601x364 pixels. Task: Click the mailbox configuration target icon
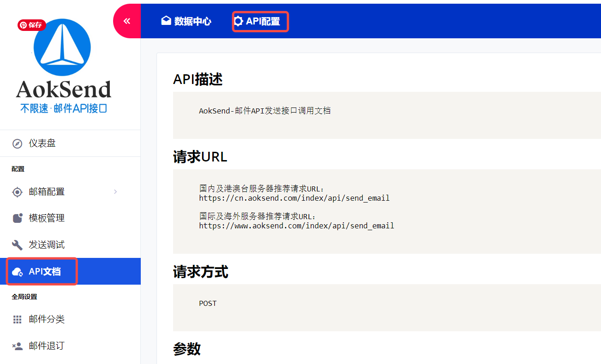tap(17, 192)
